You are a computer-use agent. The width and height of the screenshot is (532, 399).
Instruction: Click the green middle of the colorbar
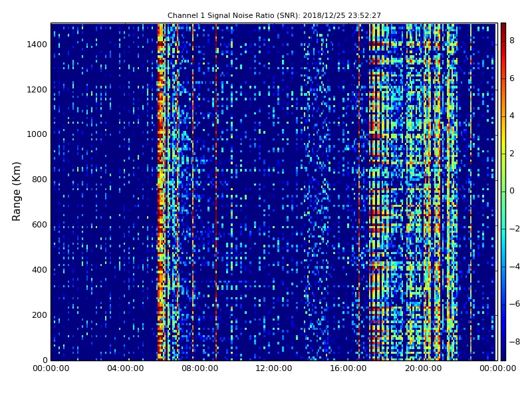pos(503,192)
